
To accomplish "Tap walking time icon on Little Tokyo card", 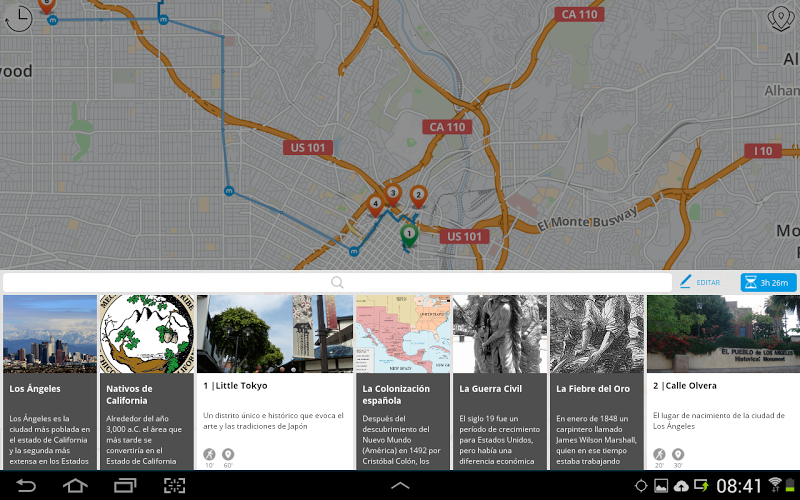I will point(209,454).
